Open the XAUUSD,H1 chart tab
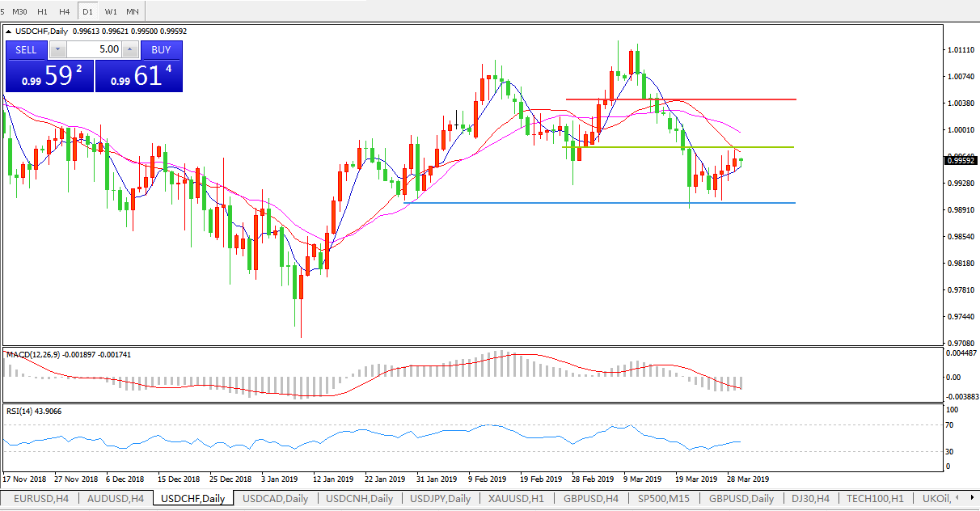The width and height of the screenshot is (980, 511). click(x=517, y=499)
